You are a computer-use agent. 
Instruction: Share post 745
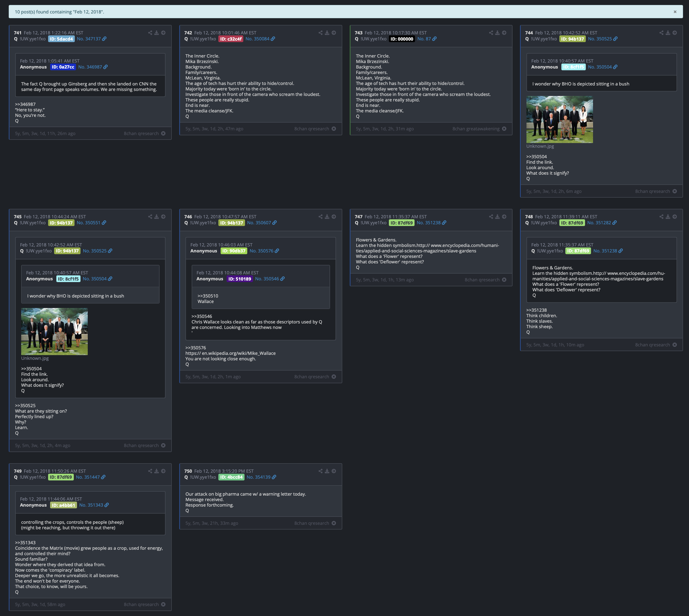150,217
